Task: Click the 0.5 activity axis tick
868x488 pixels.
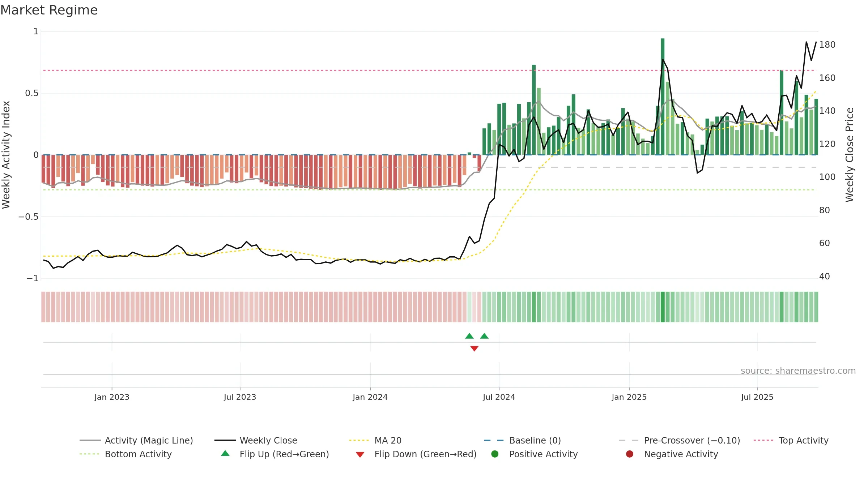Action: (31, 93)
